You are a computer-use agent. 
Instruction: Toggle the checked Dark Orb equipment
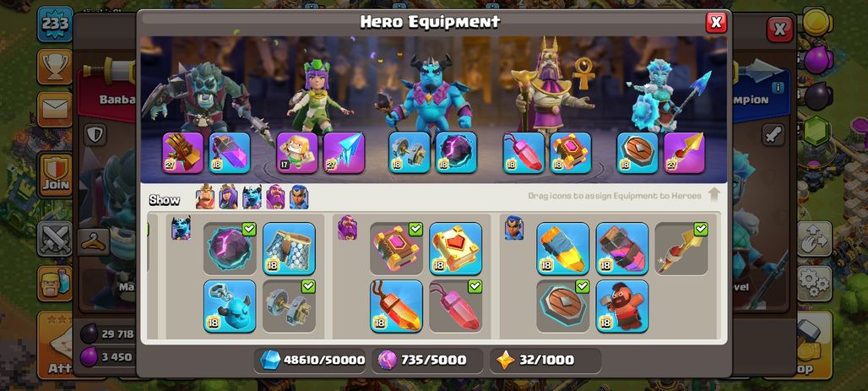click(x=230, y=248)
